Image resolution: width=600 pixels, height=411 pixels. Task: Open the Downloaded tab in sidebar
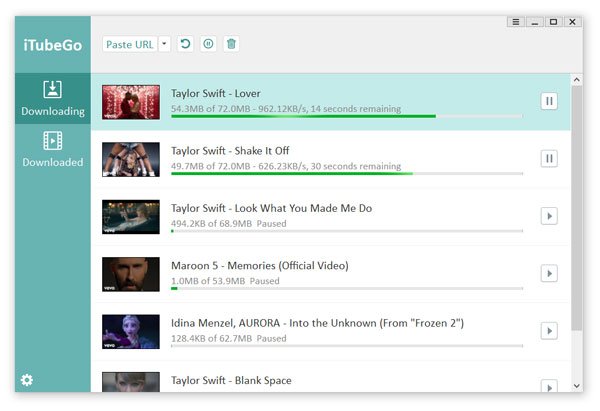click(x=53, y=149)
